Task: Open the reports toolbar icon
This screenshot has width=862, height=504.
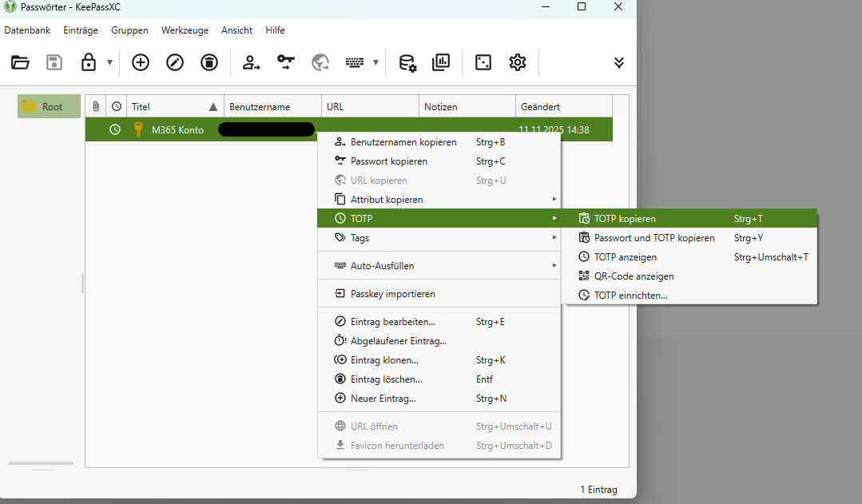Action: coord(441,62)
